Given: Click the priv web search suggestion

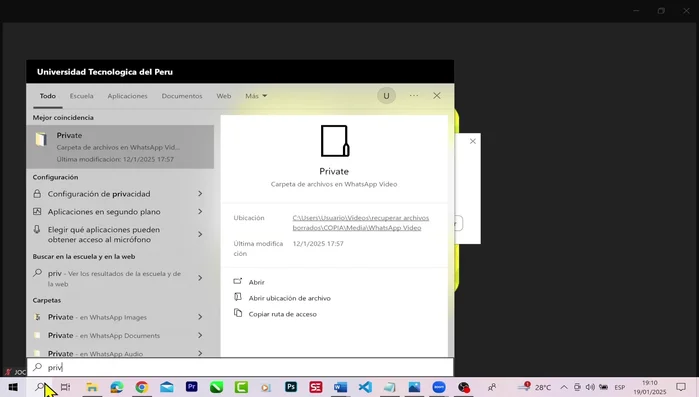Looking at the screenshot, I should [x=114, y=278].
